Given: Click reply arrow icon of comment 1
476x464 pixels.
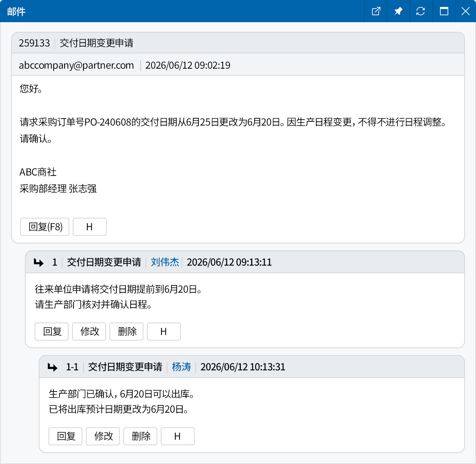Looking at the screenshot, I should coord(39,263).
